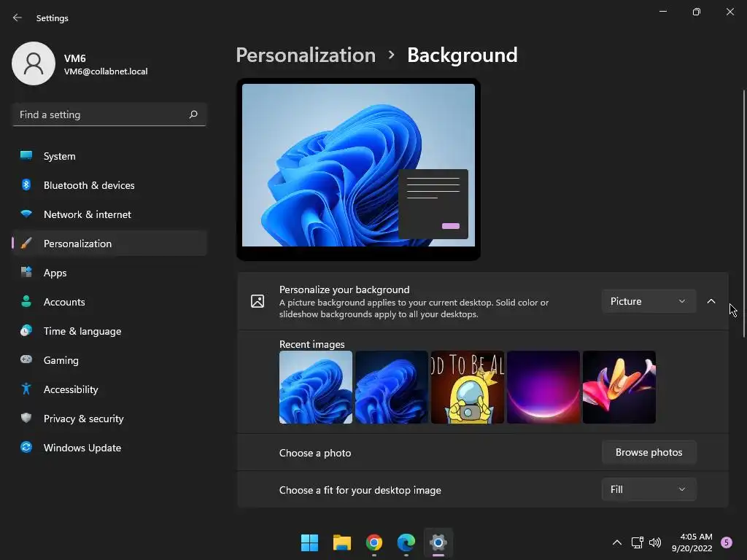Click the Personalization breadcrumb link
747x560 pixels.
306,55
